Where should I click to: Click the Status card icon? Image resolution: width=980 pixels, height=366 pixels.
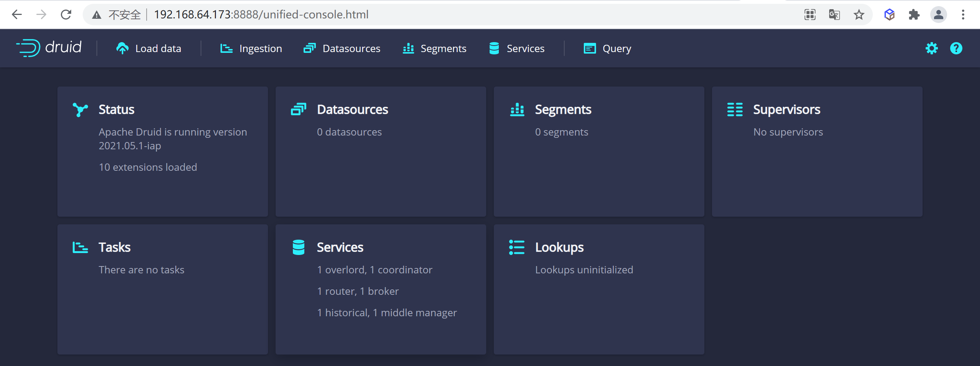[x=80, y=110]
